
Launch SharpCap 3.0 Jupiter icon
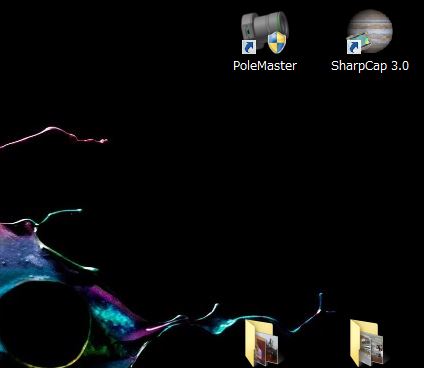(370, 32)
